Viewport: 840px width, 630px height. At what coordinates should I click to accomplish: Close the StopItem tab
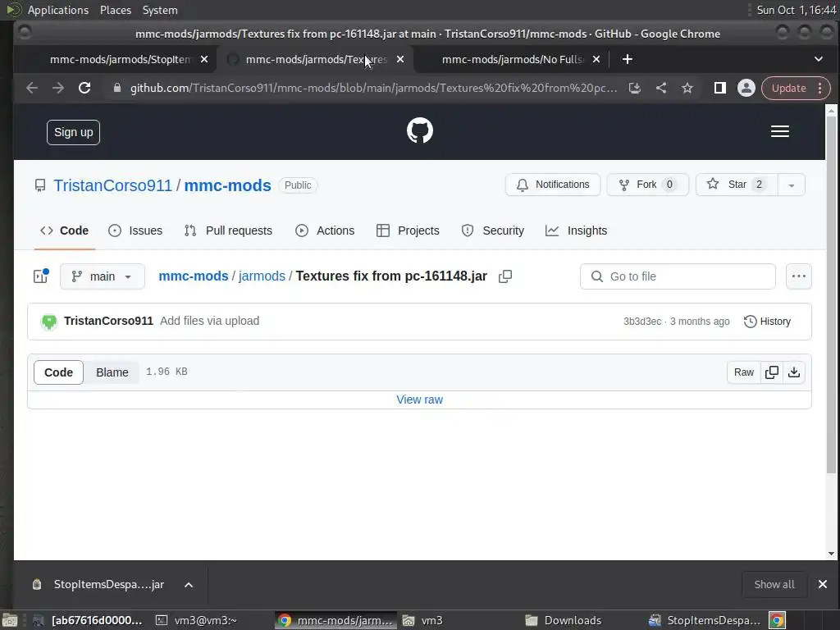pyautogui.click(x=204, y=59)
